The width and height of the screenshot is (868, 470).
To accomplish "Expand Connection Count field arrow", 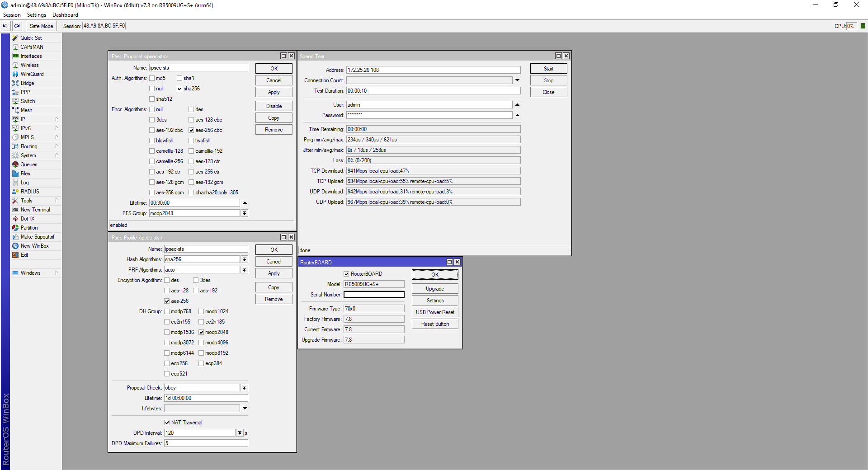I will point(517,80).
